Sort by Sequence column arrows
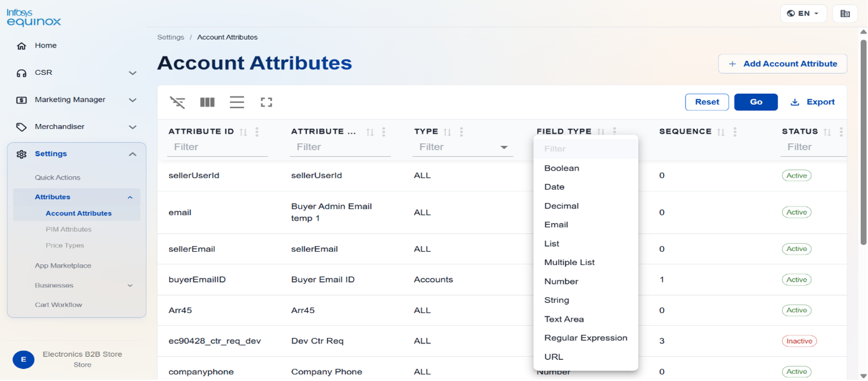 (x=721, y=132)
